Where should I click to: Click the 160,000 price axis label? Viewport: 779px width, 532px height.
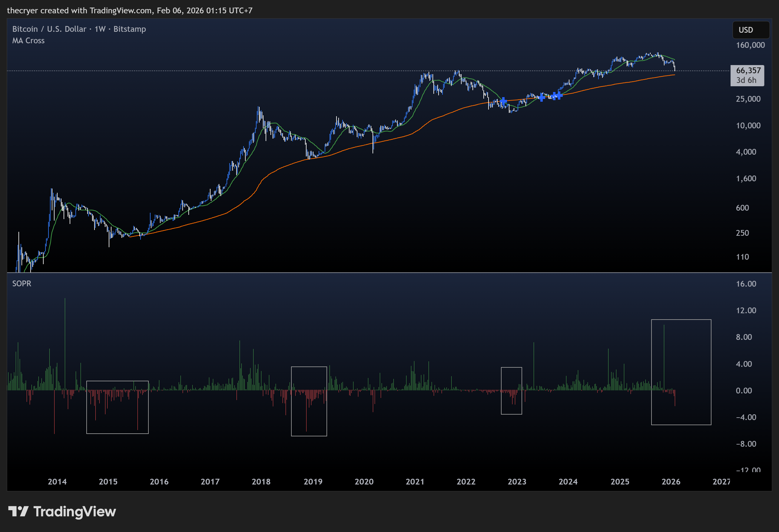click(x=750, y=45)
